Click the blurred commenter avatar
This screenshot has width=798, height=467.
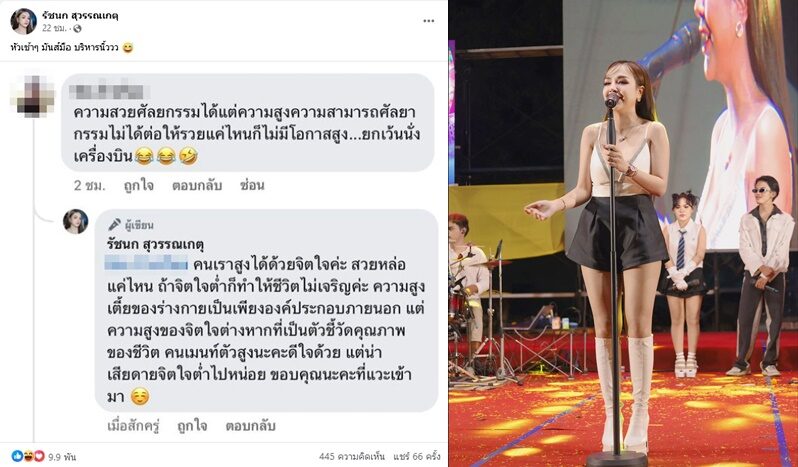[33, 96]
